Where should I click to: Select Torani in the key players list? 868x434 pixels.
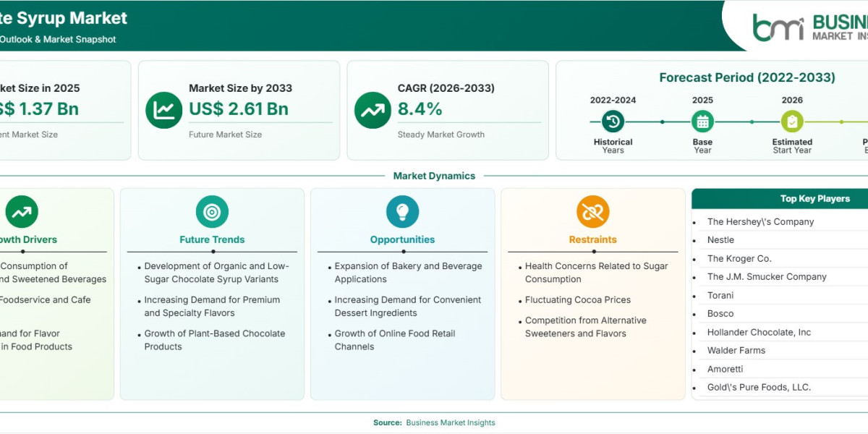pyautogui.click(x=720, y=296)
